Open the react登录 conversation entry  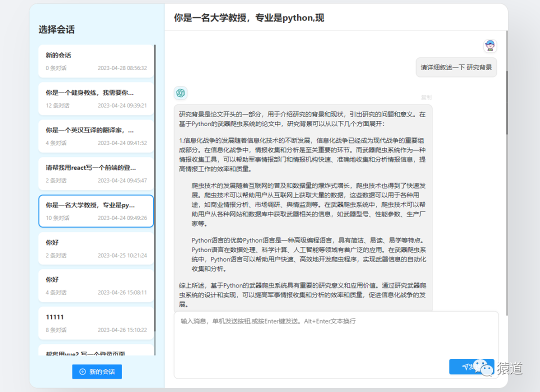point(95,173)
